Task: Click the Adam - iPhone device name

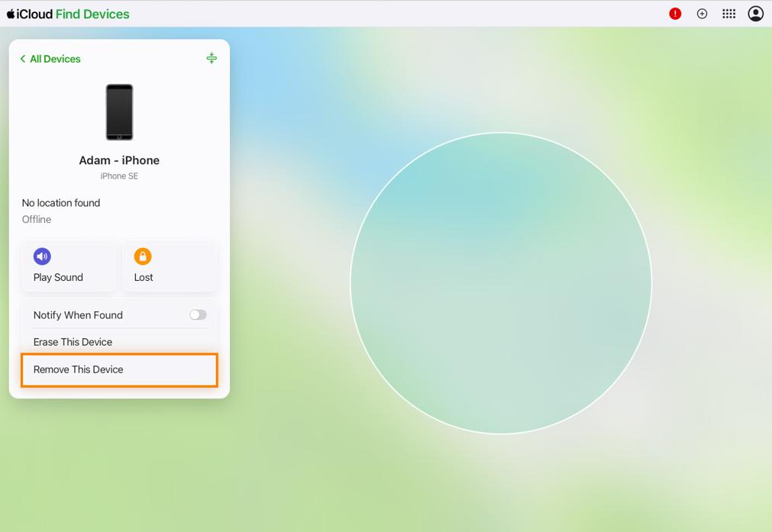Action: 119,160
